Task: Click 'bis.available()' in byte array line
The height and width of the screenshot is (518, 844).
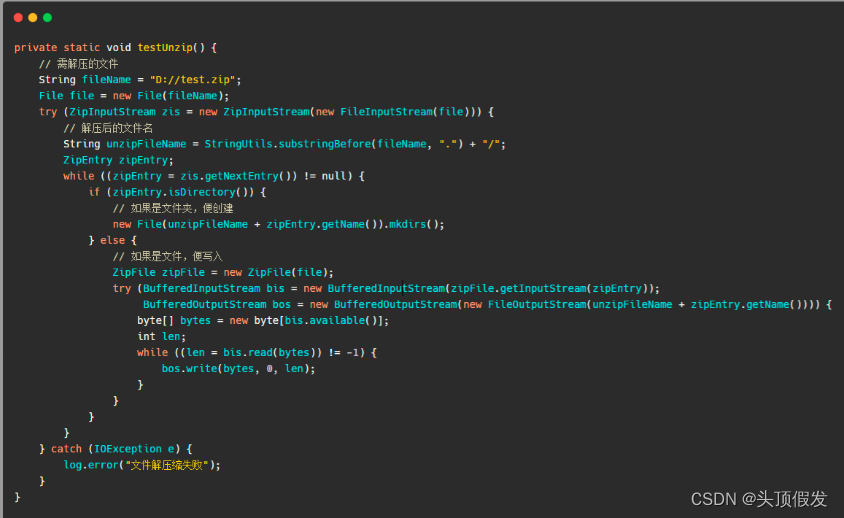Action: click(x=330, y=320)
